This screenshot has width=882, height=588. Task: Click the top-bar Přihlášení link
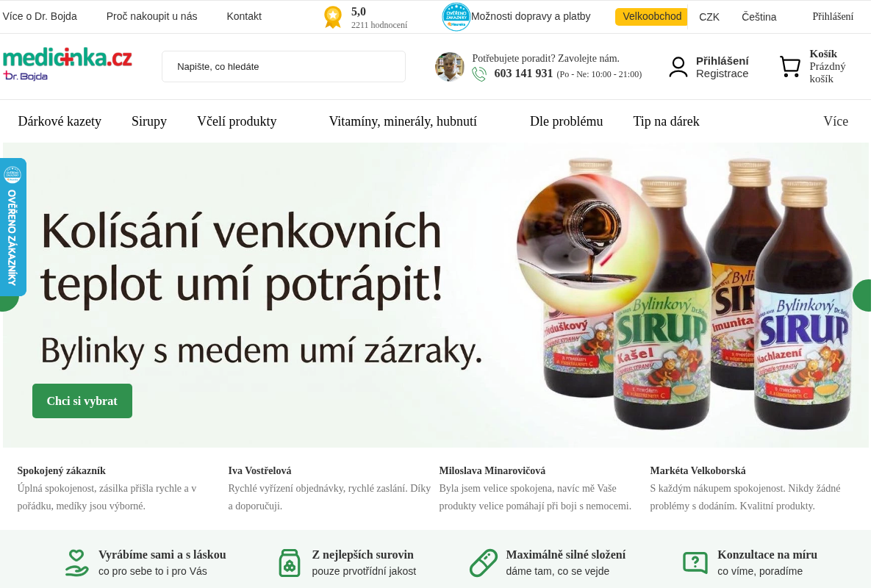pyautogui.click(x=833, y=17)
